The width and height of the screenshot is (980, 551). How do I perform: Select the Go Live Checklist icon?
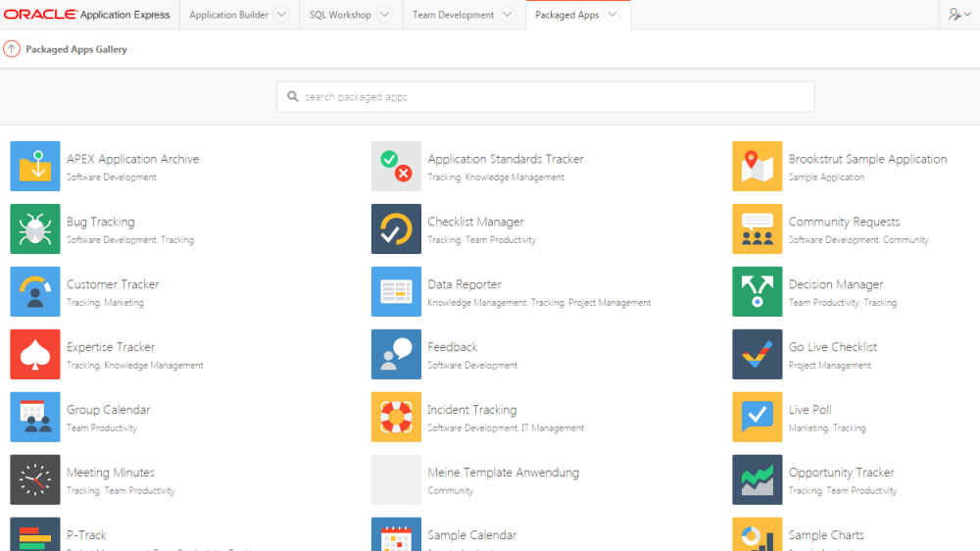pyautogui.click(x=757, y=354)
